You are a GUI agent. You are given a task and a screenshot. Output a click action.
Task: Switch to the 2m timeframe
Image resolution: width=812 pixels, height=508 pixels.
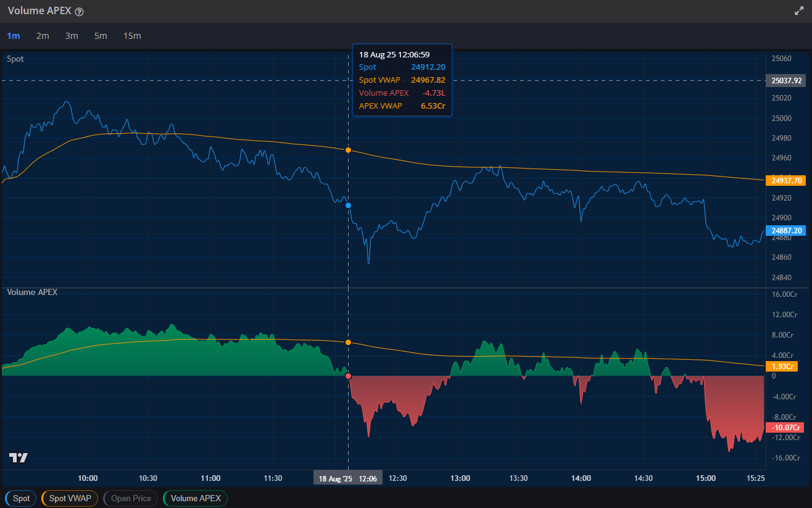(x=43, y=36)
